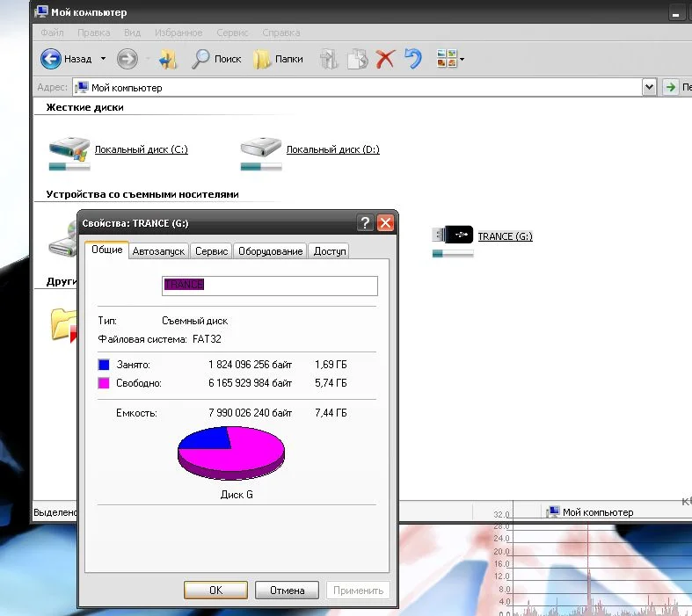This screenshot has width=692, height=616.
Task: Click the Back arrow icon in toolbar
Action: point(50,59)
